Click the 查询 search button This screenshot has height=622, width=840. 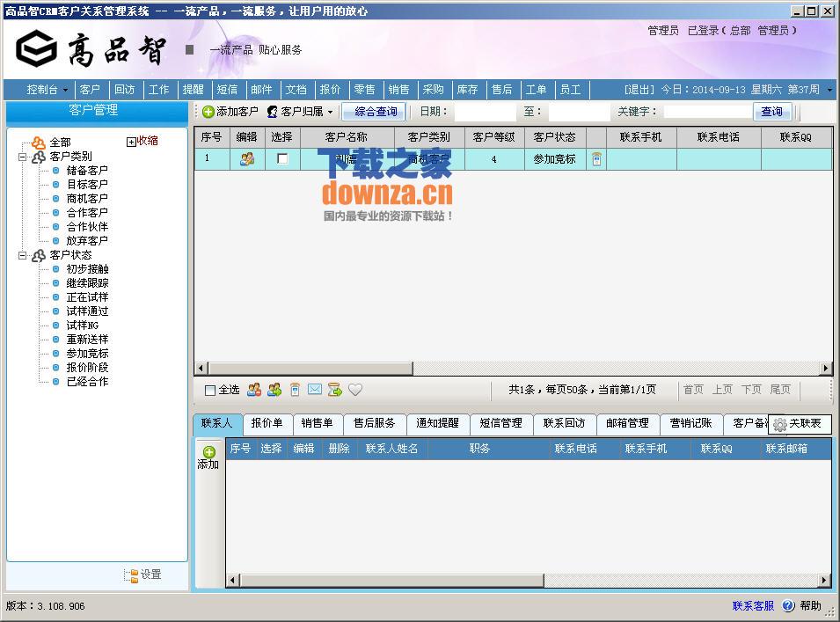coord(772,112)
